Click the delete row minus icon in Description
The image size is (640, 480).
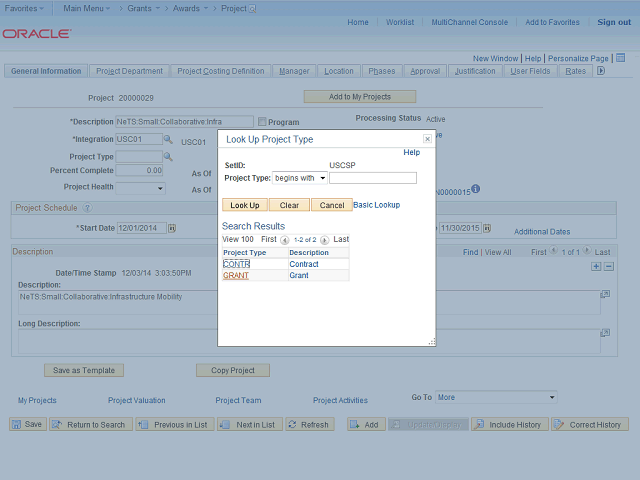(609, 266)
